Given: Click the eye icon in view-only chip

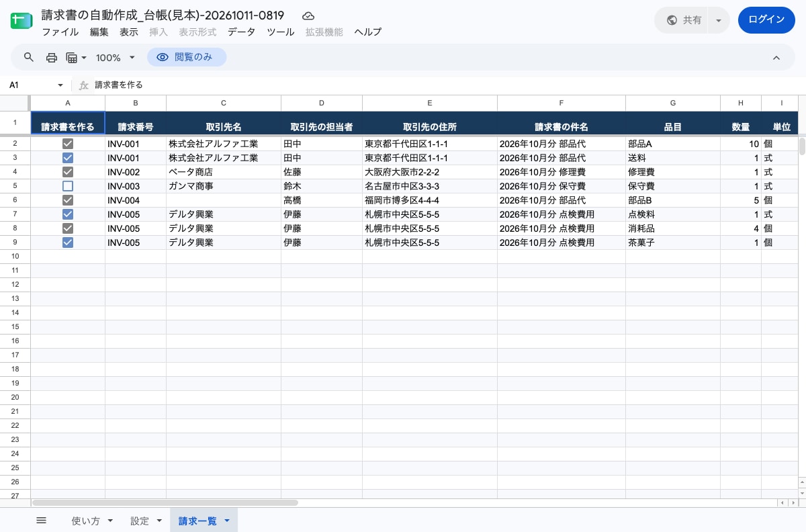Looking at the screenshot, I should [x=162, y=58].
